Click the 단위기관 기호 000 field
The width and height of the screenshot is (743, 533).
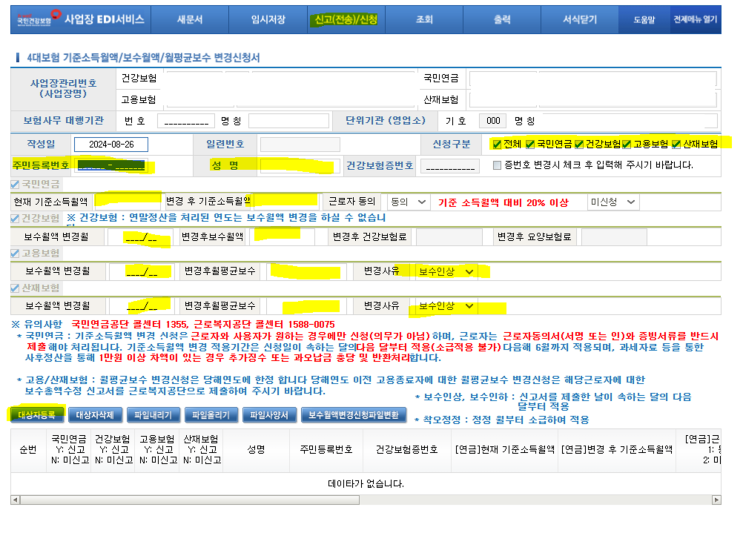[x=493, y=121]
